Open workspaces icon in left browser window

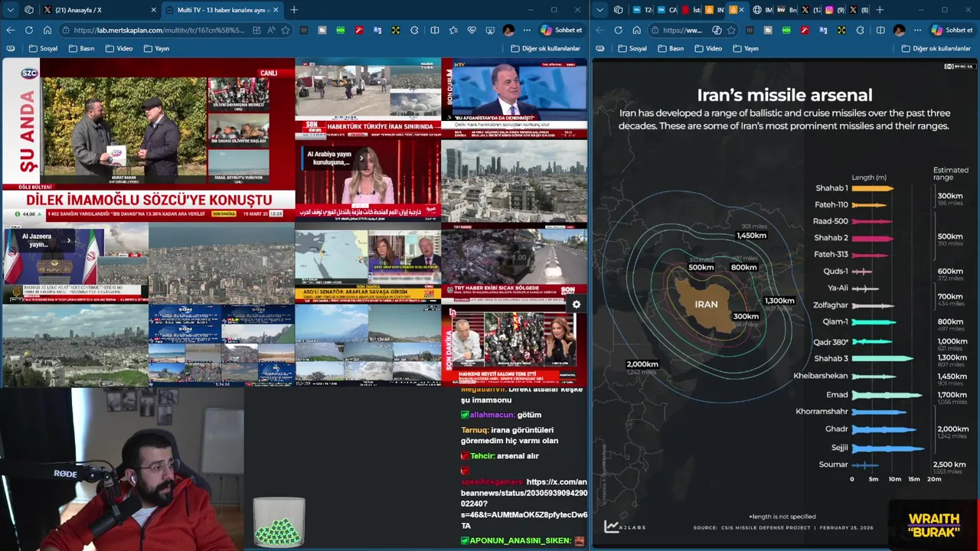29,10
